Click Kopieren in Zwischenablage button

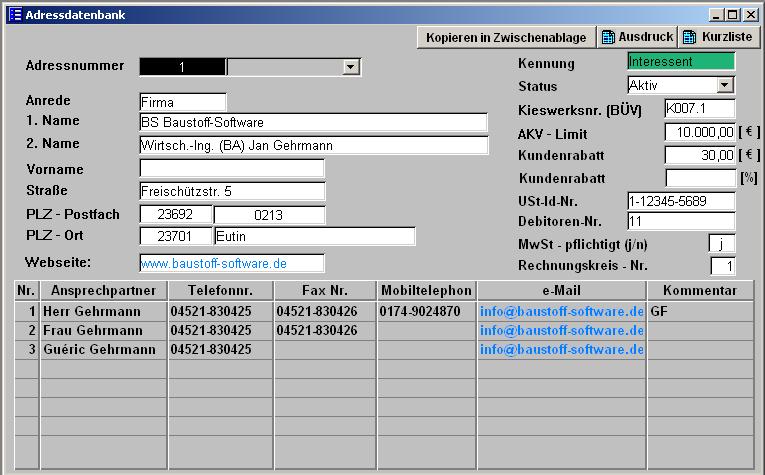point(506,37)
